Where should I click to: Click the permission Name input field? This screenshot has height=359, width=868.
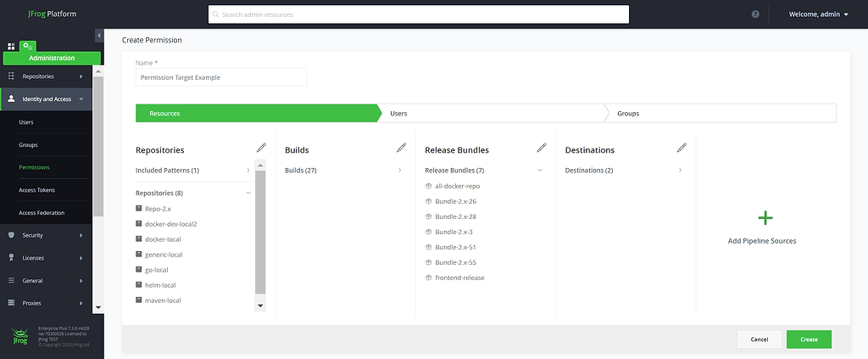click(x=221, y=77)
